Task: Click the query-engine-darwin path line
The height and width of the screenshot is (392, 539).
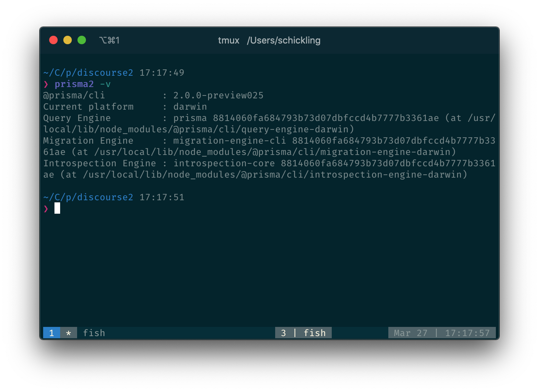Action: (198, 129)
